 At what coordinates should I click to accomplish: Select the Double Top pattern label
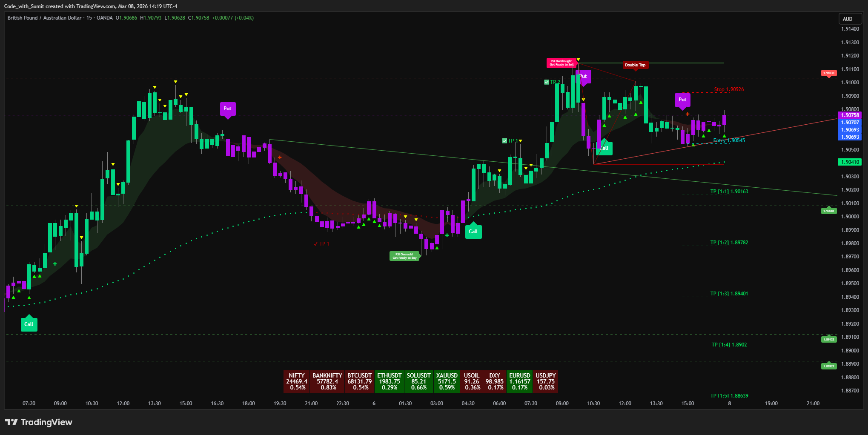(x=635, y=65)
